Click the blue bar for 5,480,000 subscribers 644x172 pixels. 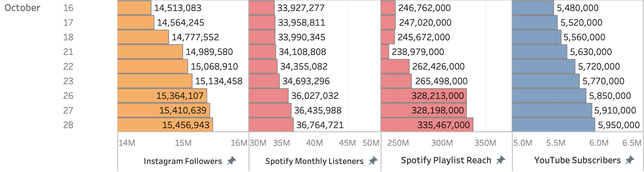533,8
